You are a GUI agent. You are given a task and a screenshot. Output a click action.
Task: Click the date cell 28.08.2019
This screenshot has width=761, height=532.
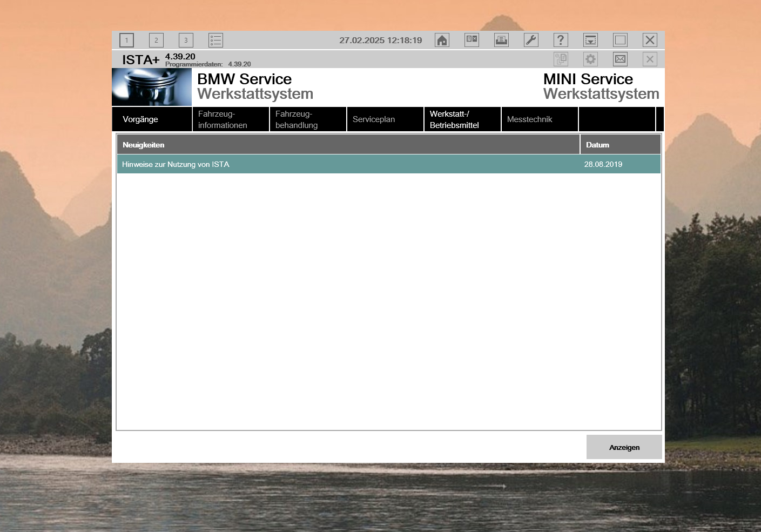603,164
